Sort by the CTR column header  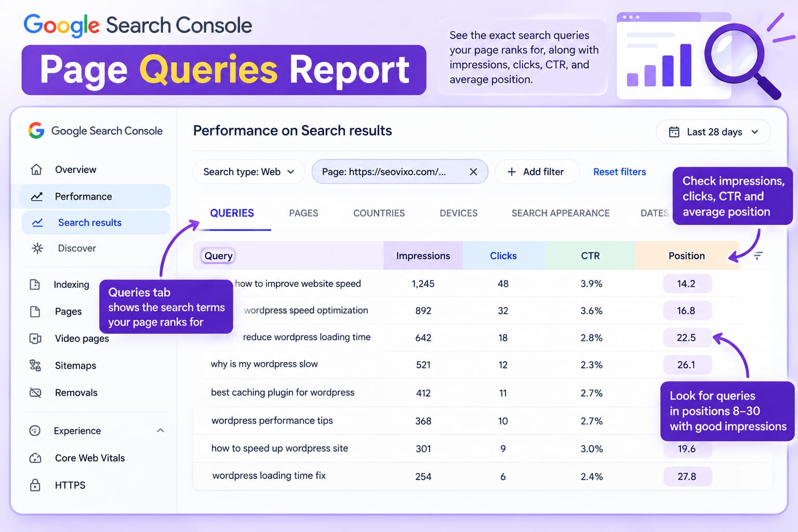pyautogui.click(x=590, y=256)
